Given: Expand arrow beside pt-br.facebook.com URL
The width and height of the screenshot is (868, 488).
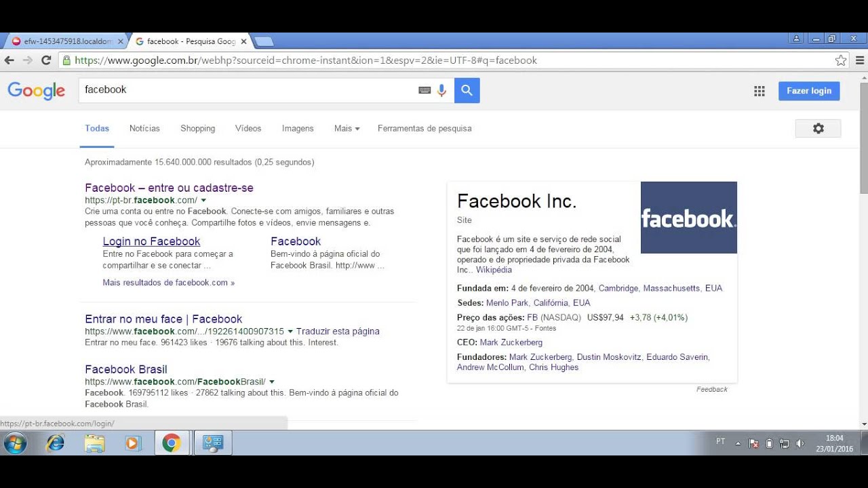Looking at the screenshot, I should tap(203, 201).
